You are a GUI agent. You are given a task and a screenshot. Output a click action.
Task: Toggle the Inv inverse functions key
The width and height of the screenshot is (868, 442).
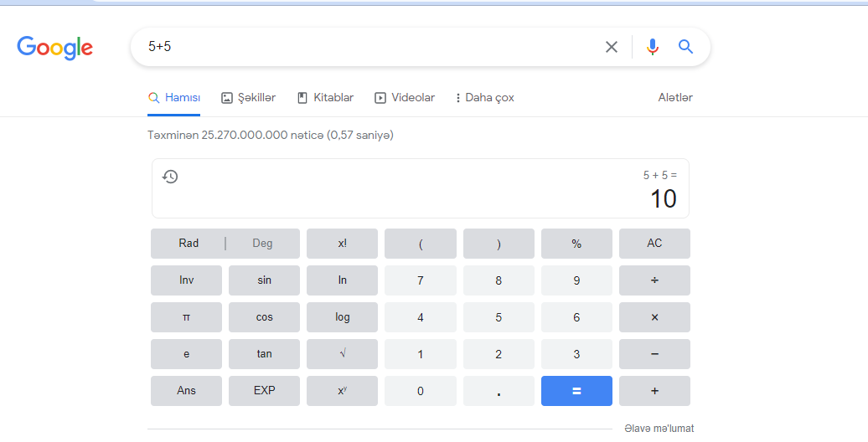pyautogui.click(x=186, y=280)
